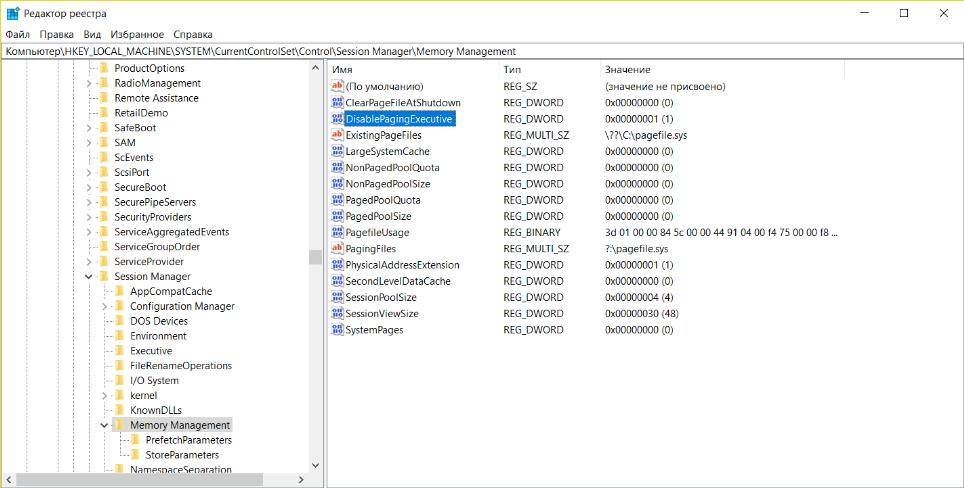Select the ServiceGroupOrder key
This screenshot has width=964, height=488.
(x=157, y=247)
